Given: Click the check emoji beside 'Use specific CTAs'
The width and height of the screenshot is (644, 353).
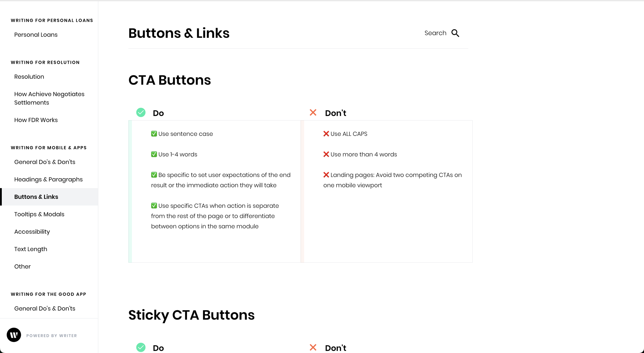Looking at the screenshot, I should tap(154, 206).
